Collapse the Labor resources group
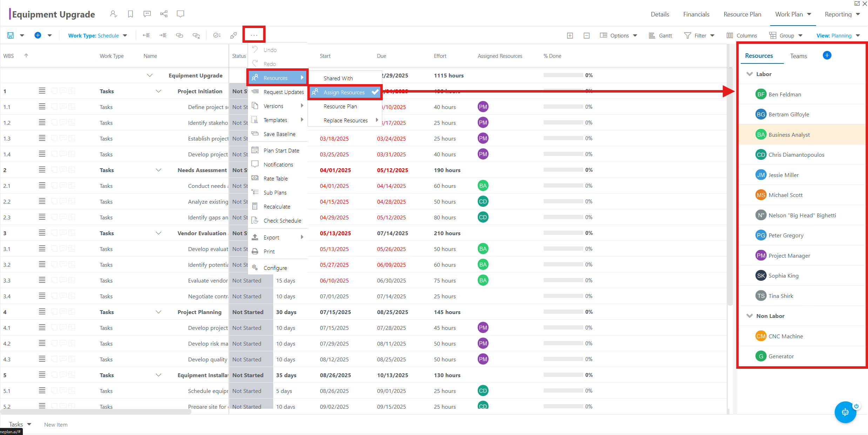This screenshot has width=868, height=435. (x=750, y=74)
